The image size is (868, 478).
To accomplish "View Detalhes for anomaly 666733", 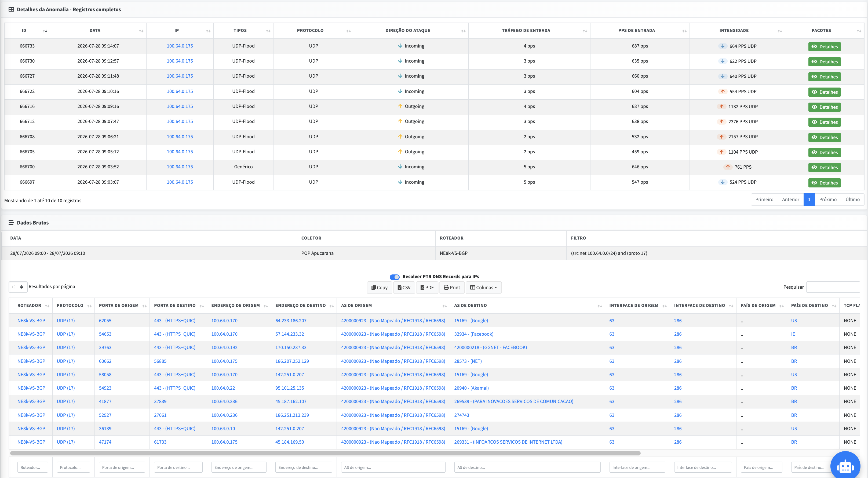I will point(824,46).
